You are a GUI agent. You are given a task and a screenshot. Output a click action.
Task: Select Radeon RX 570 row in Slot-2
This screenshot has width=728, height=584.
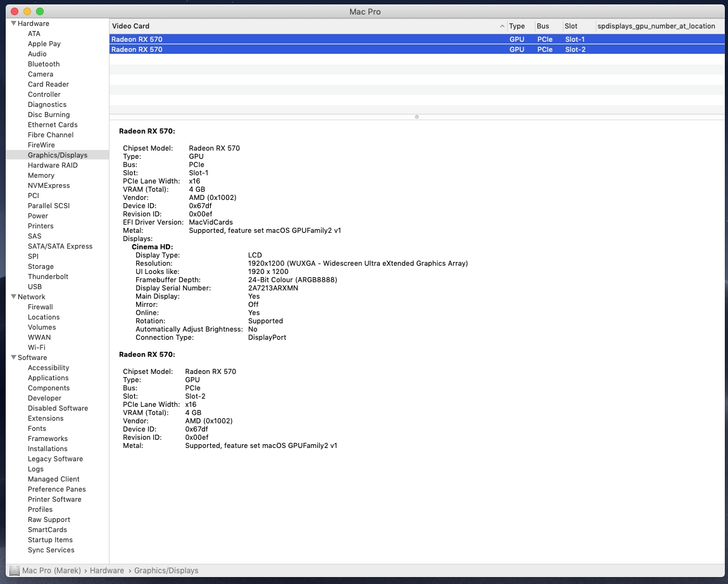[x=417, y=49]
